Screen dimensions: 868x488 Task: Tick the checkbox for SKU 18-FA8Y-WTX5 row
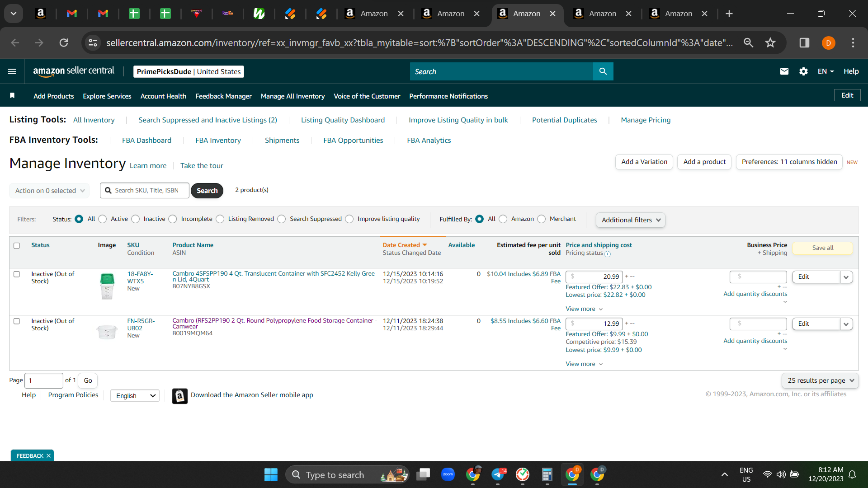[17, 274]
